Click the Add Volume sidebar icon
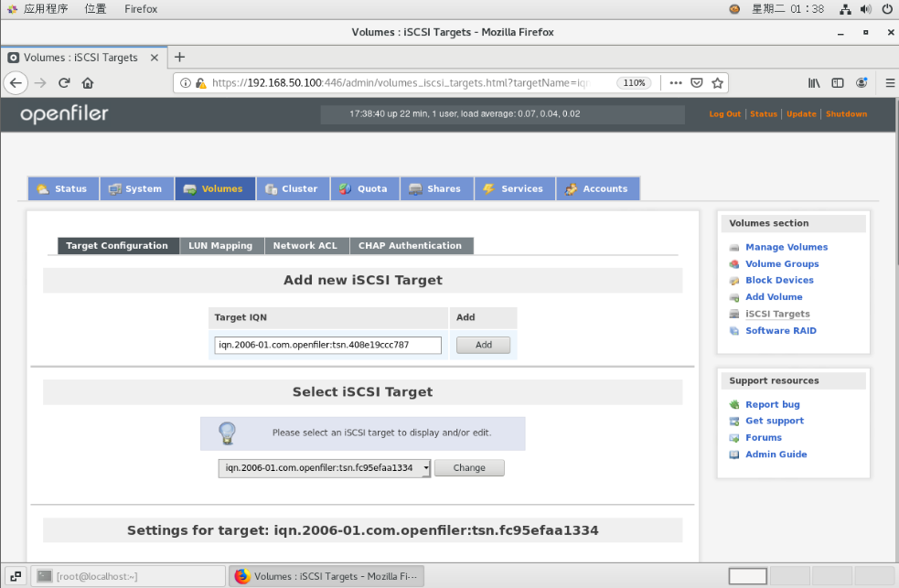899x588 pixels. pos(733,297)
